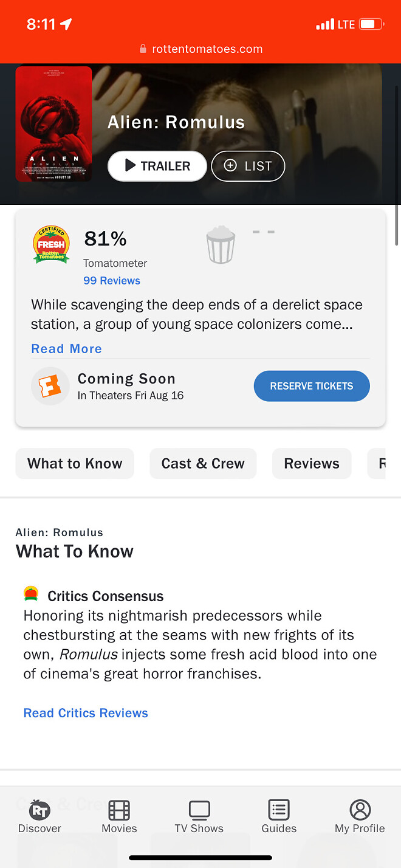Open the Guides list icon
Viewport: 401px width, 868px height.
click(x=279, y=810)
